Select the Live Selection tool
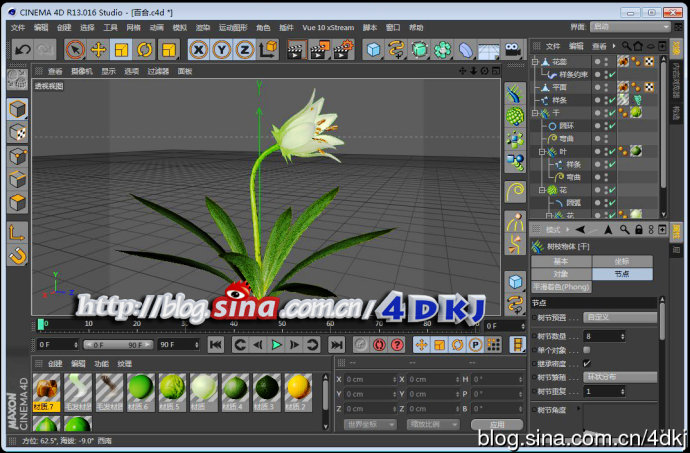Screen dimensions: 690x453 [75, 49]
